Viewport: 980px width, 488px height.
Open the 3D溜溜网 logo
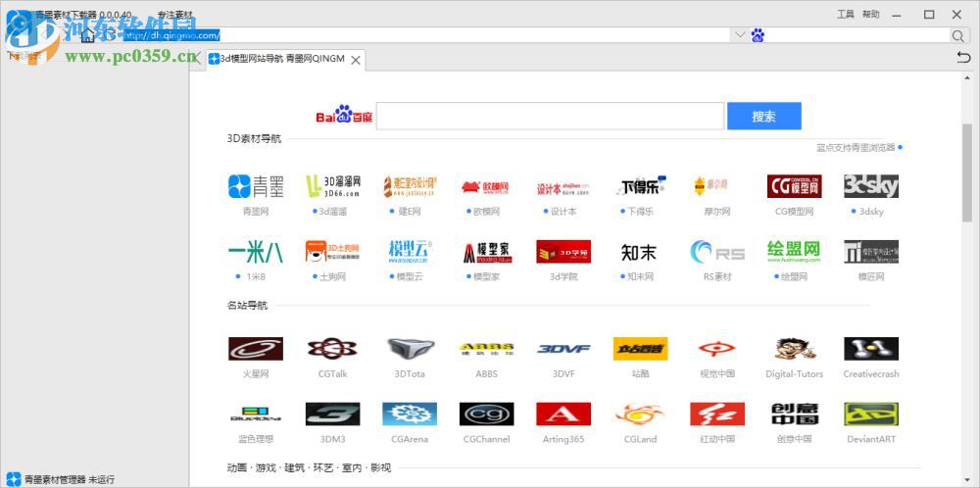tap(332, 186)
